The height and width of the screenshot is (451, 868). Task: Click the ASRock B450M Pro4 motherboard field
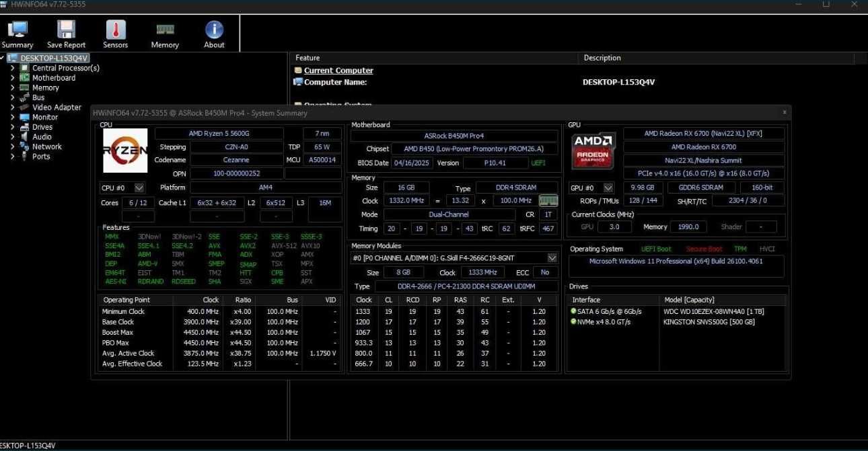click(x=454, y=136)
